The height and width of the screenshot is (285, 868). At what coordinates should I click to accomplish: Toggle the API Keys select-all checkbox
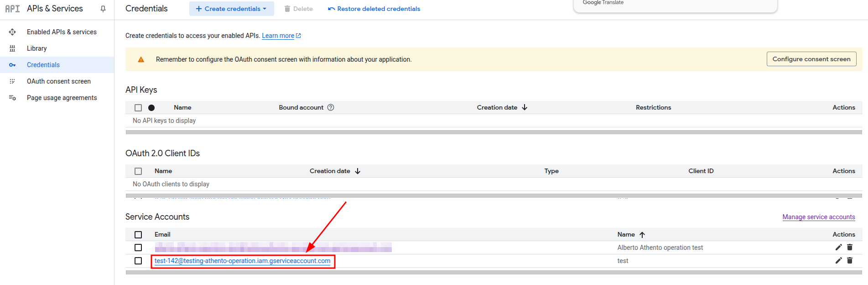(x=138, y=108)
